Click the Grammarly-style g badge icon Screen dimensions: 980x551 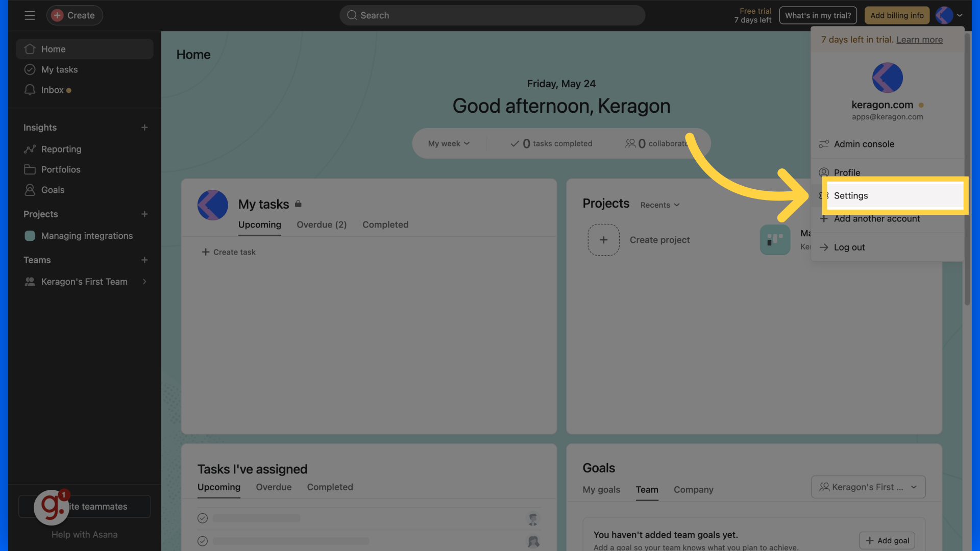[x=52, y=507]
